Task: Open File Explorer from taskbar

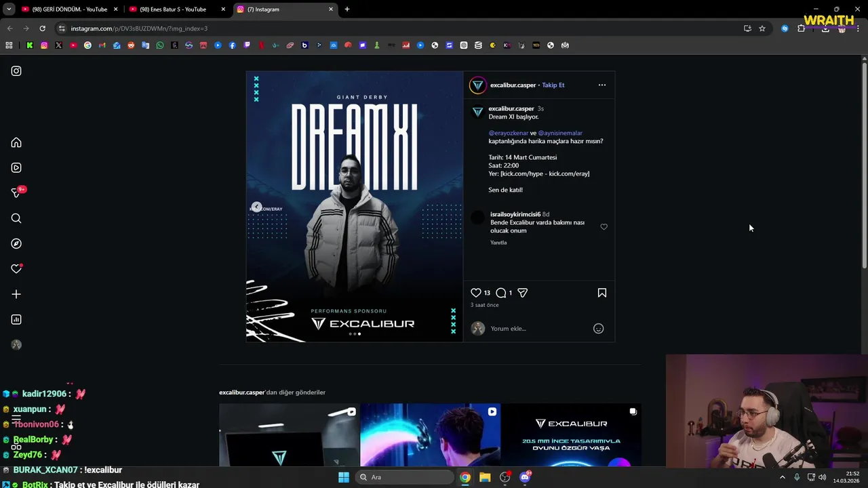Action: pos(485,477)
